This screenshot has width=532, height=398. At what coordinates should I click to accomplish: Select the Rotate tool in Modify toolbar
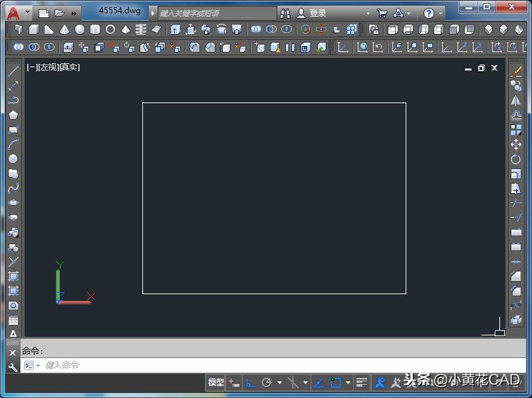(516, 159)
